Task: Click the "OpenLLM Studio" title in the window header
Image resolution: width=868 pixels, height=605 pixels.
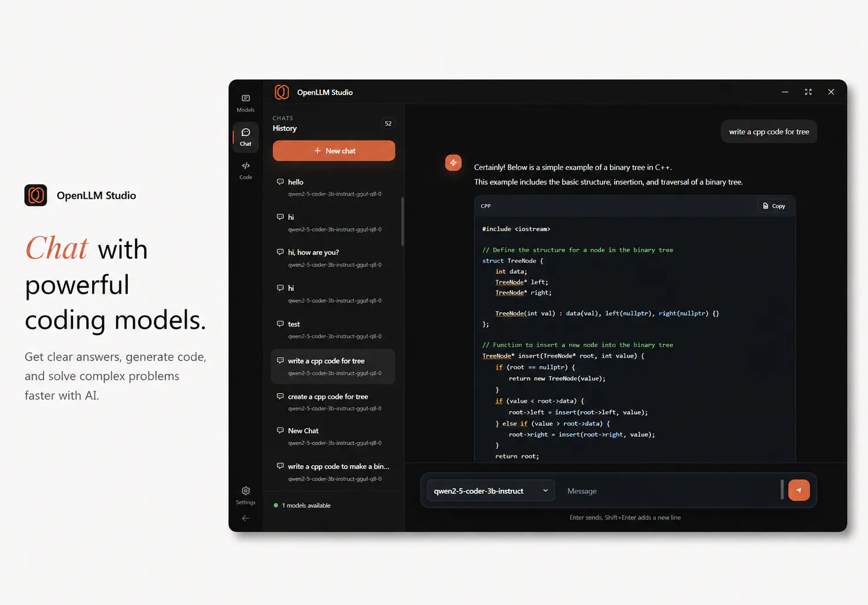Action: pos(325,92)
